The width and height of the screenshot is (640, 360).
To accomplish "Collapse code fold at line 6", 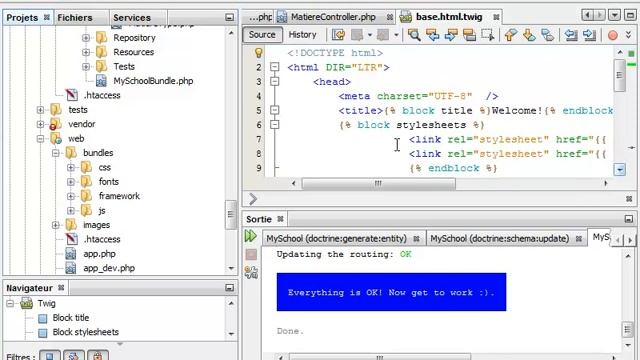I will point(275,124).
